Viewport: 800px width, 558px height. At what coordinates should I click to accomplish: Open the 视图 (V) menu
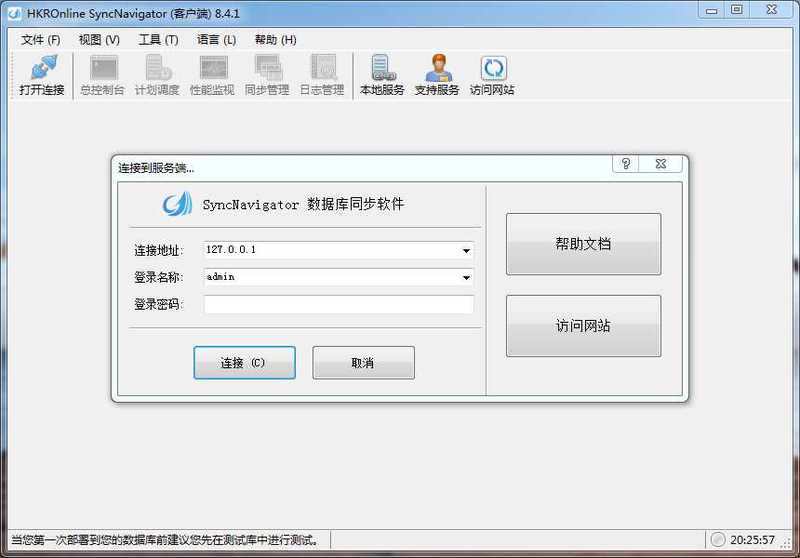tap(99, 40)
